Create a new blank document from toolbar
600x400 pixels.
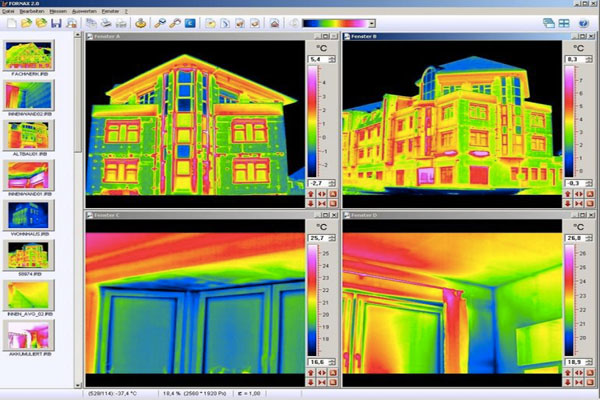tap(11, 23)
